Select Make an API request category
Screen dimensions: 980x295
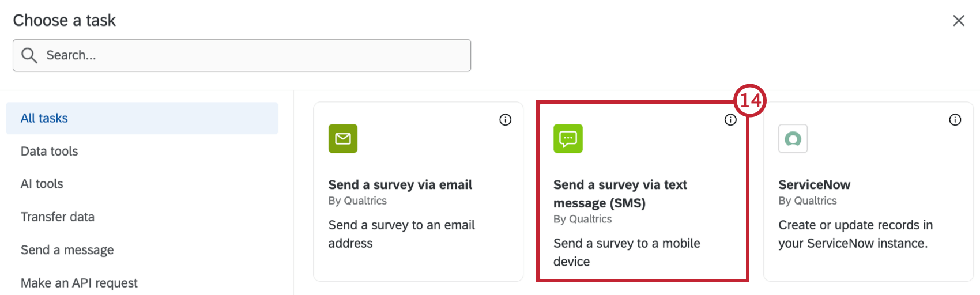click(80, 283)
